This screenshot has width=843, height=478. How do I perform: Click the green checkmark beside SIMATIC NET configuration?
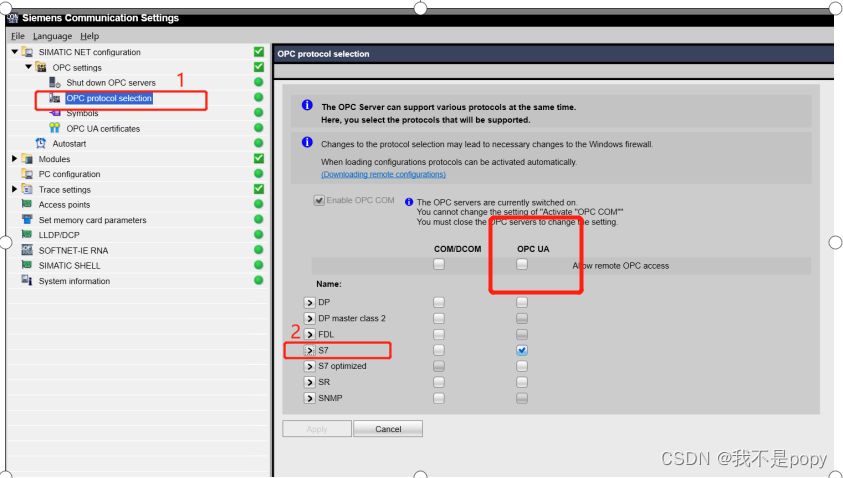(x=259, y=52)
